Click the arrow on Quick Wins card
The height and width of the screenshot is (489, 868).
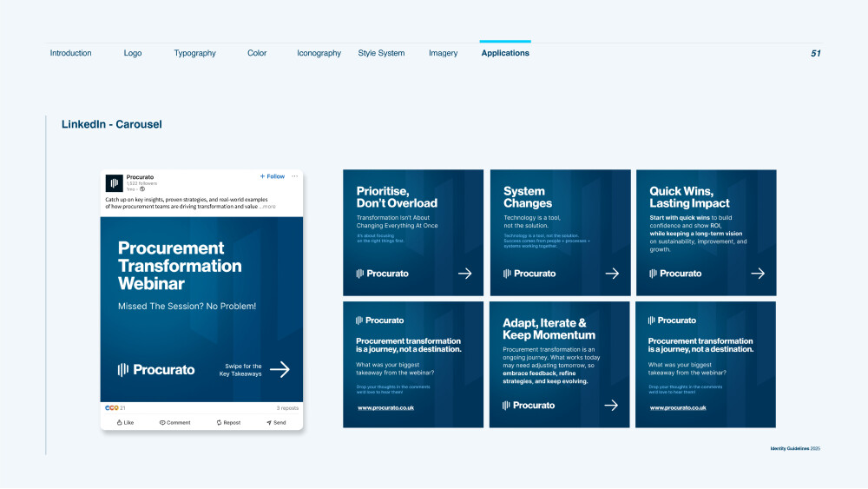click(758, 274)
